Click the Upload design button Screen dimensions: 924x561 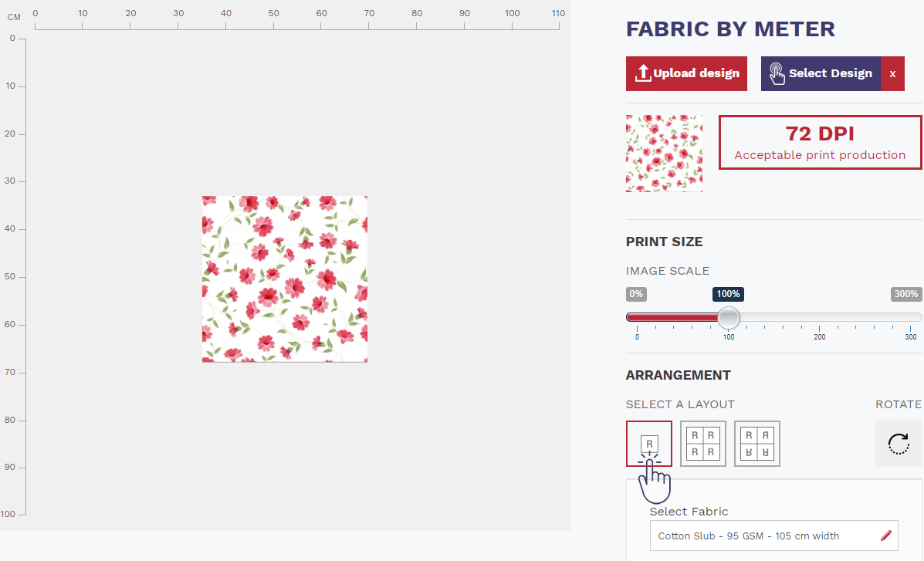click(x=686, y=73)
